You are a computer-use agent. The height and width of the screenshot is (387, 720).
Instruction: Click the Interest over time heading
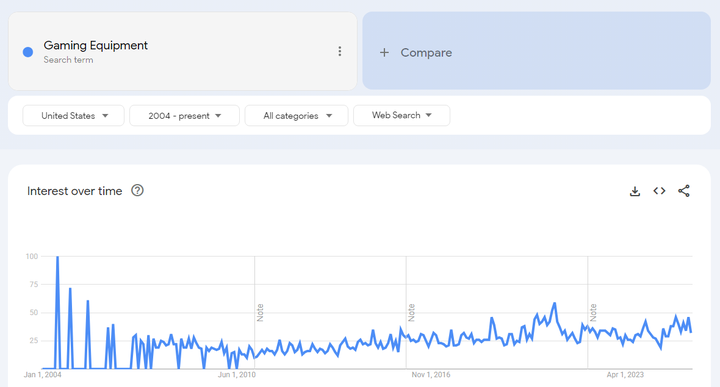coord(74,191)
